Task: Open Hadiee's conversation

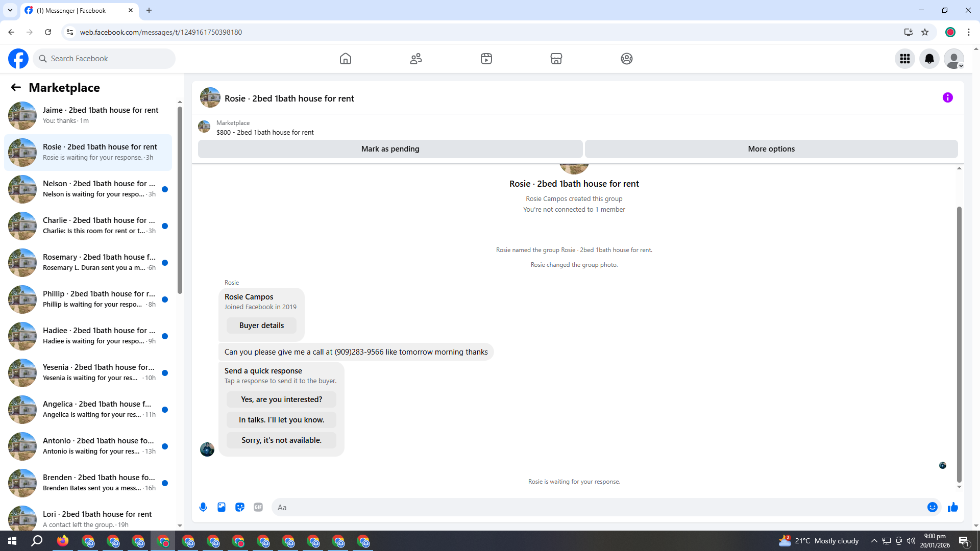Action: (88, 336)
